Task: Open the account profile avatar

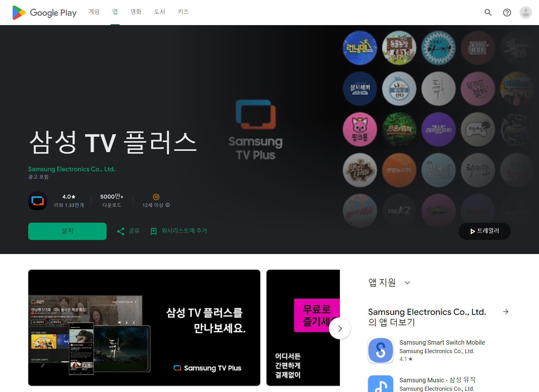Action: (x=526, y=12)
